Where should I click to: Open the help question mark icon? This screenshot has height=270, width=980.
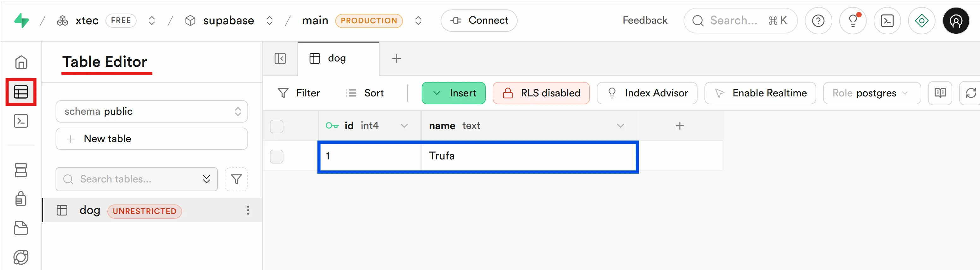tap(818, 20)
